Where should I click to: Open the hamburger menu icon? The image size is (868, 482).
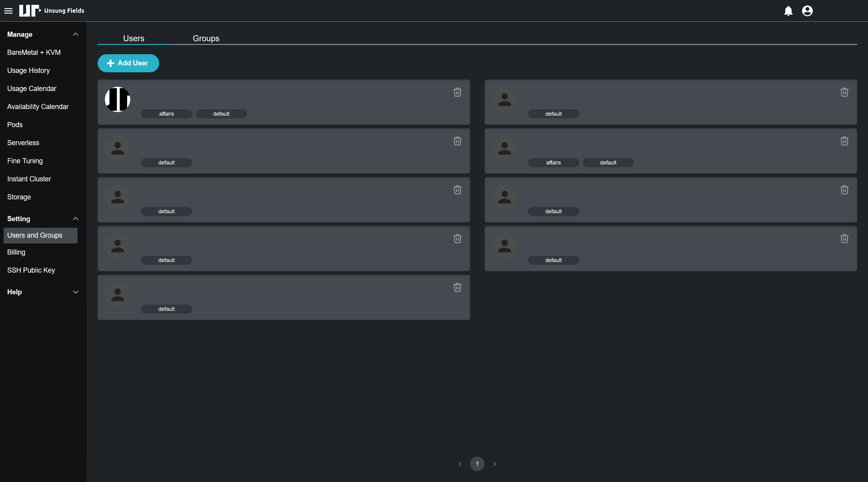click(x=8, y=11)
